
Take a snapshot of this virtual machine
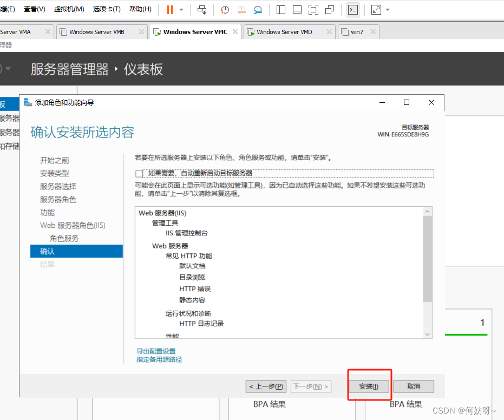coord(225,10)
